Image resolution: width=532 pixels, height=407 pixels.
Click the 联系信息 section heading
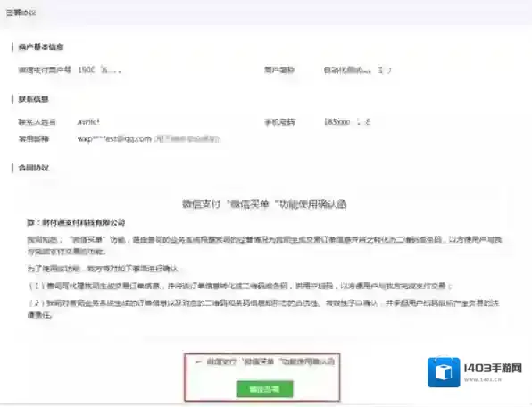33,99
